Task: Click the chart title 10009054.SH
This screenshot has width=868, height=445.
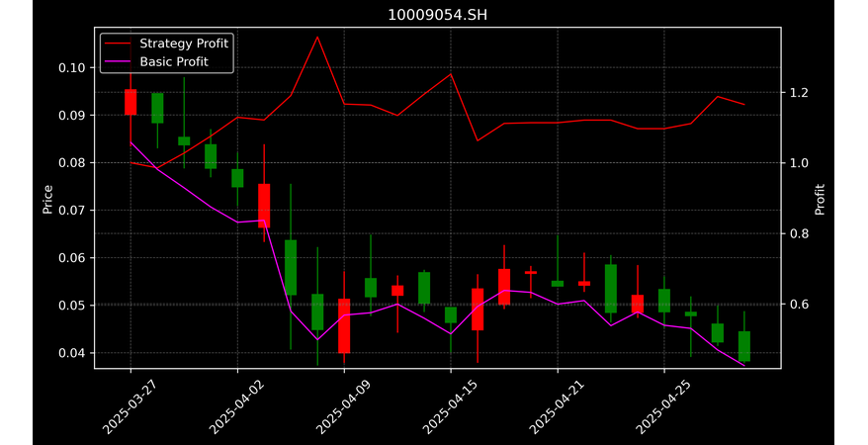Action: point(437,15)
